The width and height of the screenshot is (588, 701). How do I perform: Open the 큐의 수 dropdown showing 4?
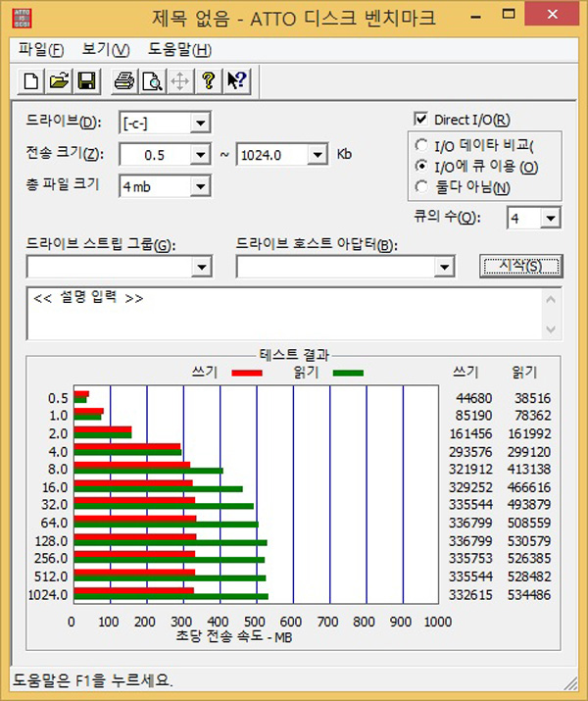tap(550, 219)
